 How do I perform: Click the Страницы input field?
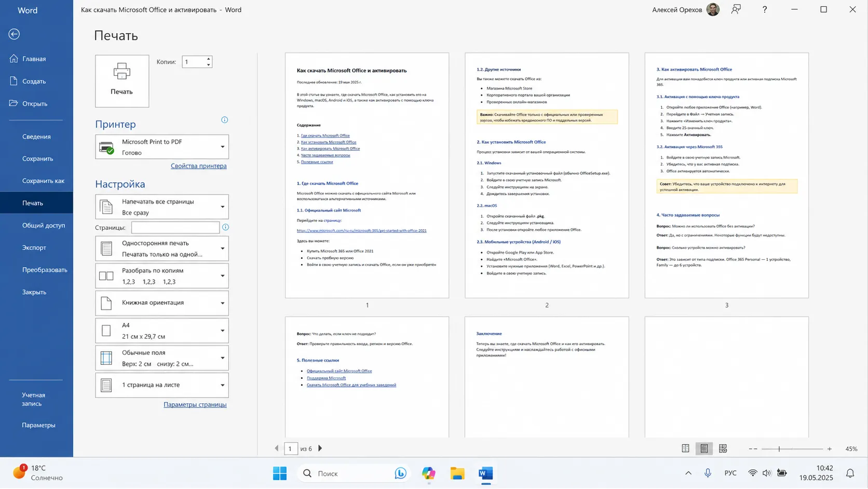tap(175, 228)
